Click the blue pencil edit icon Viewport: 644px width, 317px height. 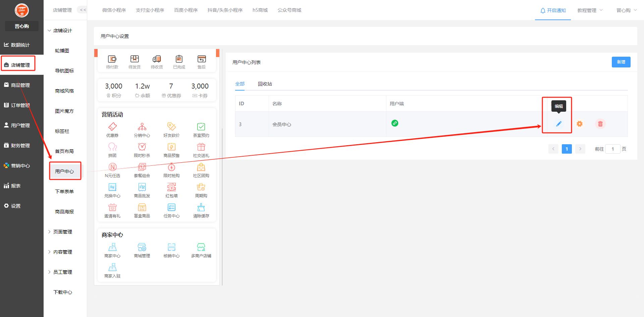pyautogui.click(x=558, y=124)
